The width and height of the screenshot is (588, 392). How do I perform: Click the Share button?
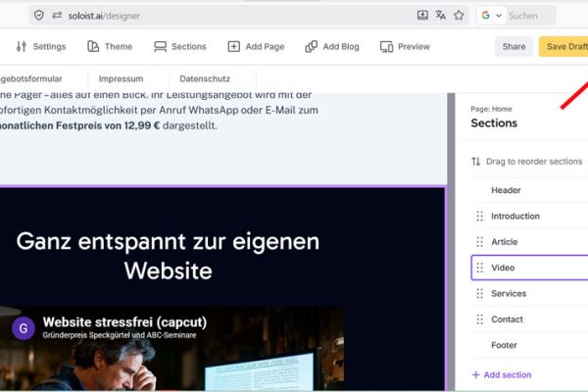514,46
